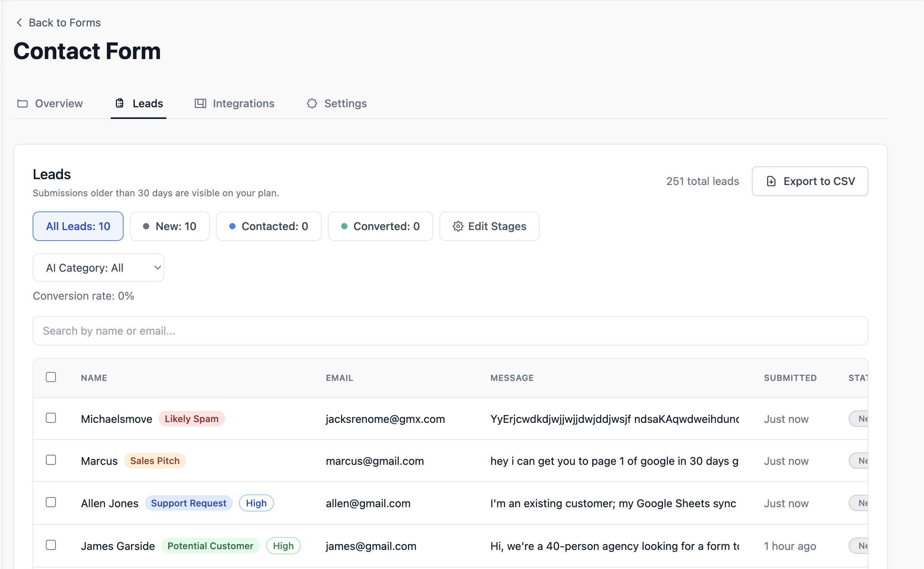Click the Settings gear icon in tabs

coord(312,103)
